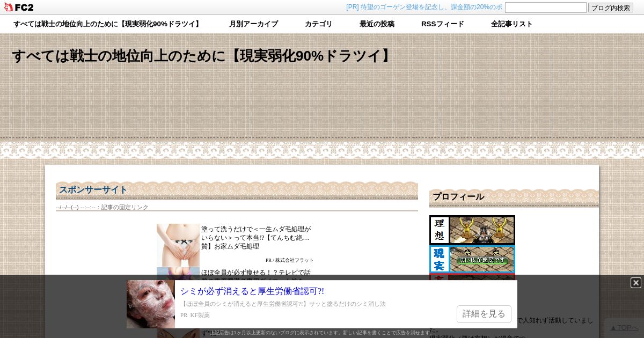Click the PR KF製薬 ad label
Screen dimensions: 644x338
(x=195, y=315)
